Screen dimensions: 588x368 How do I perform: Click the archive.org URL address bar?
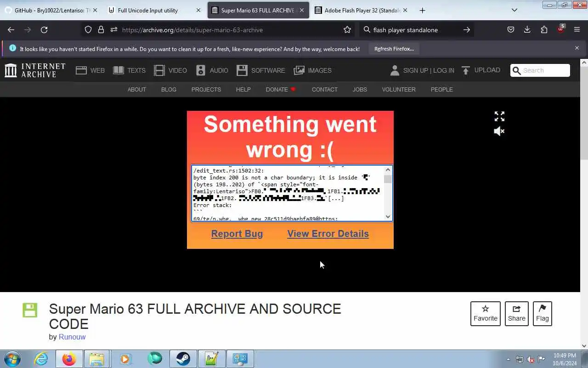(230, 30)
